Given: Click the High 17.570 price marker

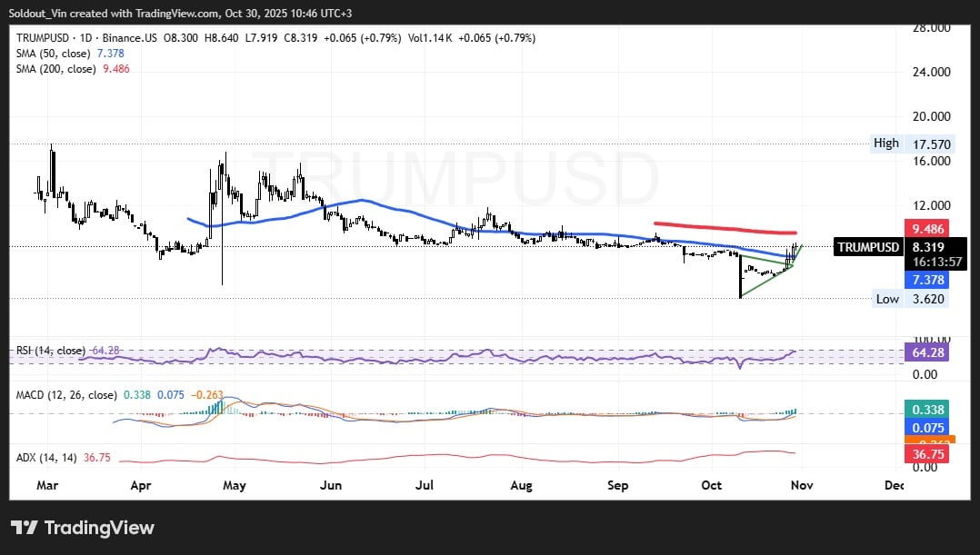Looking at the screenshot, I should [x=910, y=144].
